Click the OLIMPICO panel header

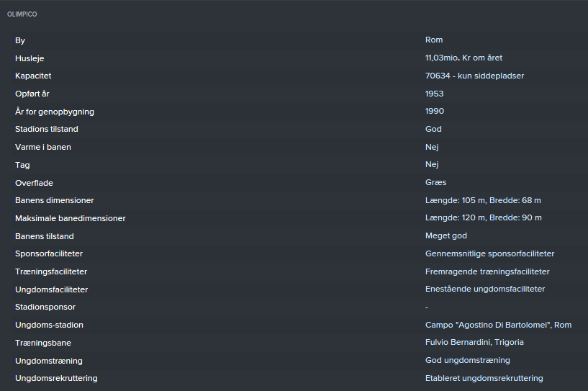[22, 14]
